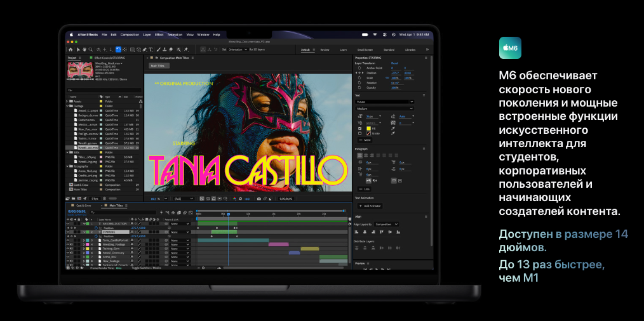Expand layer 4 Wrestling_Footage twirl arrow
The height and width of the screenshot is (321, 644).
tap(84, 245)
